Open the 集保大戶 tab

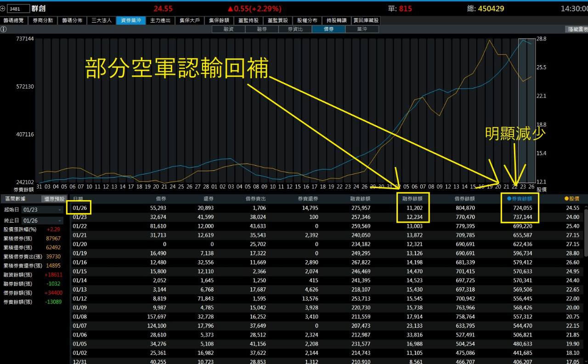tap(190, 21)
